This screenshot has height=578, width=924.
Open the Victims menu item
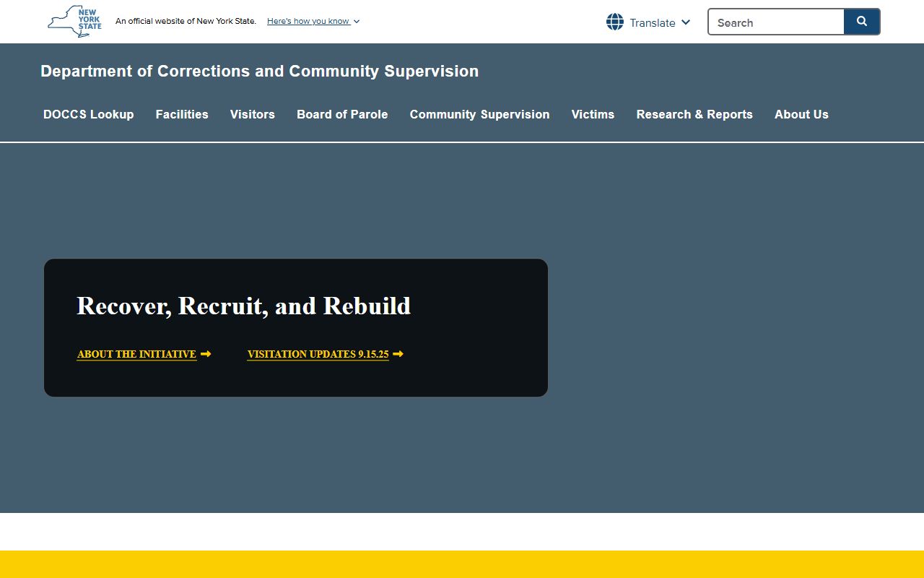click(593, 114)
